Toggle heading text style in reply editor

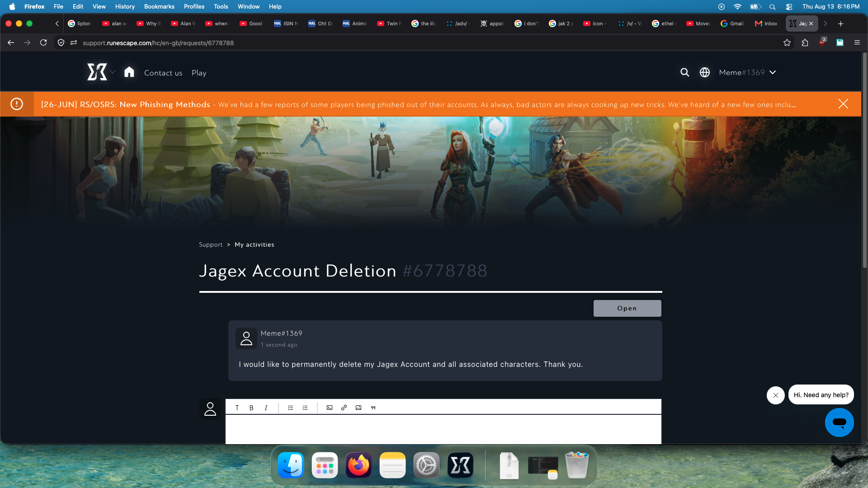237,408
